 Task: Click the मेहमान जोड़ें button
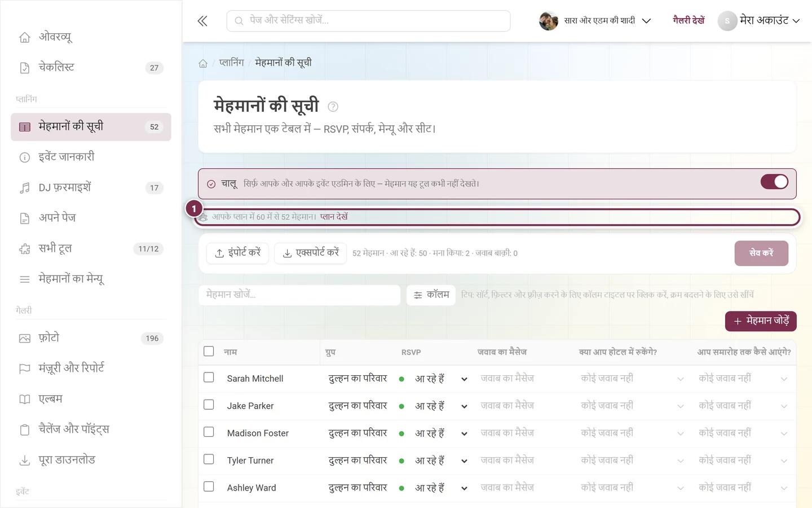[x=761, y=321]
